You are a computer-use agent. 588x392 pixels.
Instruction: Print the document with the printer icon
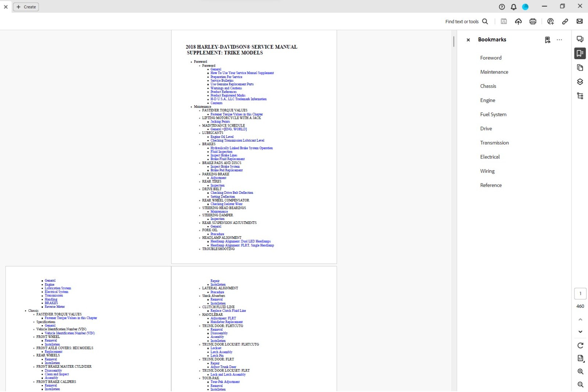tap(533, 21)
